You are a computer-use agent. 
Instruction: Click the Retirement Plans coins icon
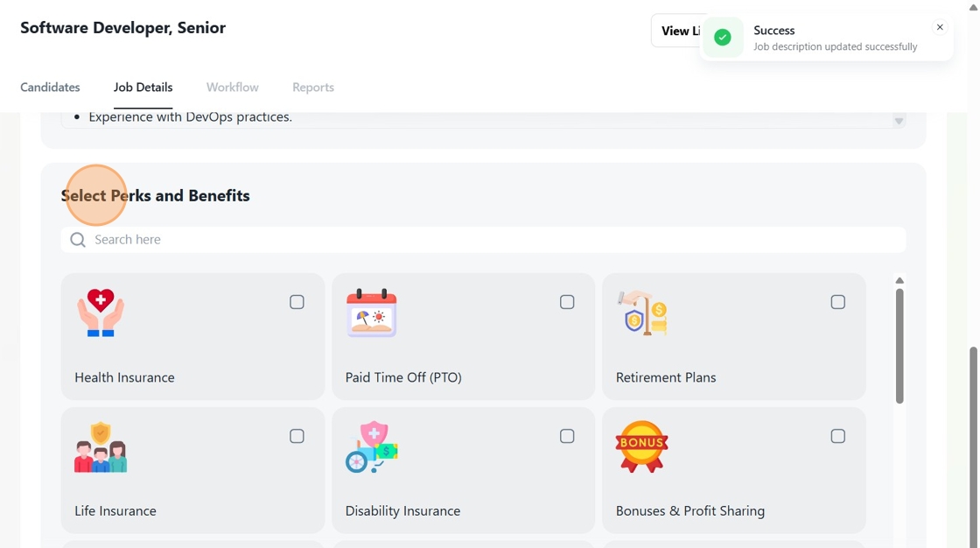point(643,313)
